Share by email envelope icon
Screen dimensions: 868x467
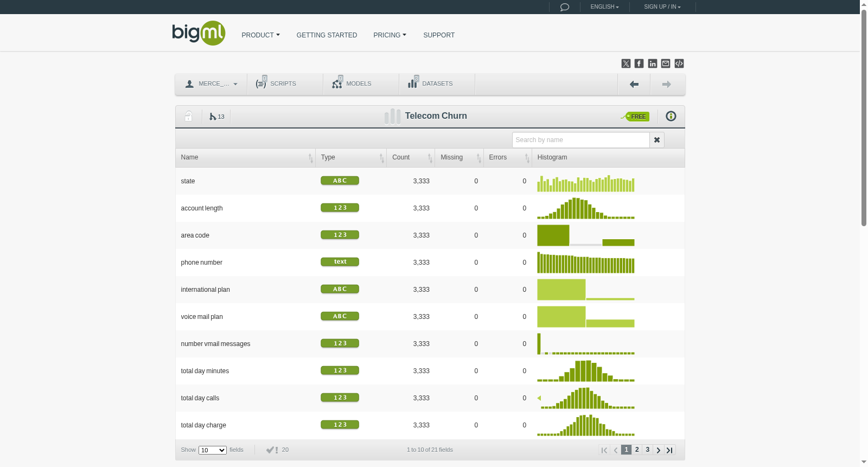coord(666,63)
